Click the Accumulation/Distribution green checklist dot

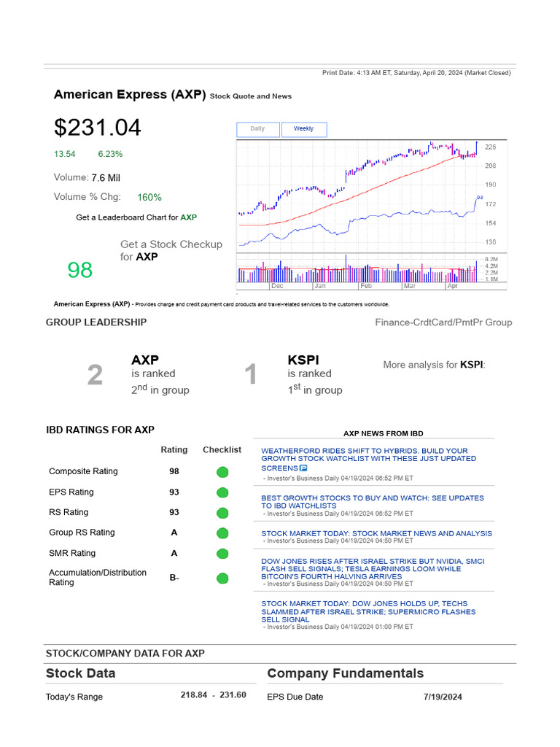[x=222, y=578]
